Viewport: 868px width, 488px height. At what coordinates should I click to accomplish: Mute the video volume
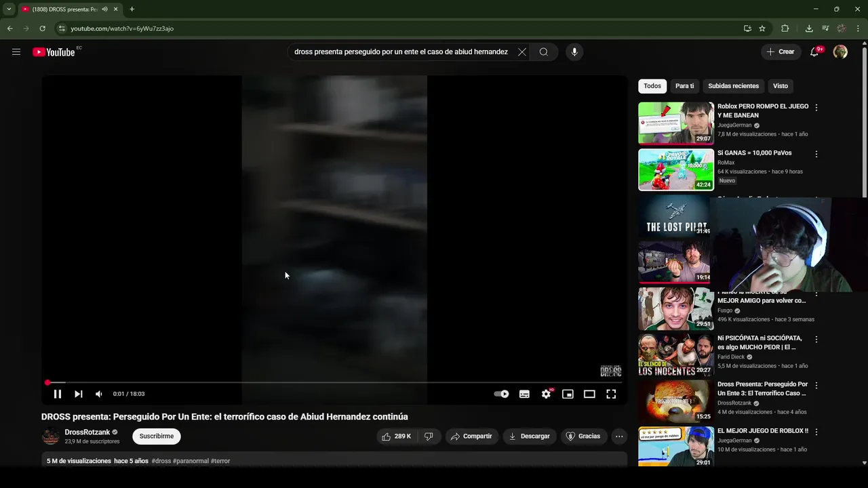pyautogui.click(x=99, y=394)
